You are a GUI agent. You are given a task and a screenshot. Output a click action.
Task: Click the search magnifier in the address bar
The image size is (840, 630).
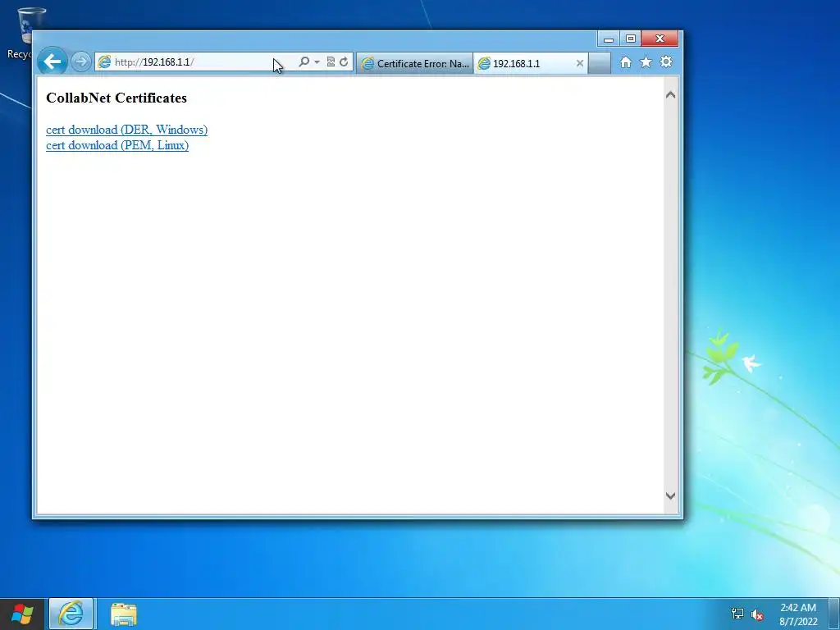click(304, 62)
